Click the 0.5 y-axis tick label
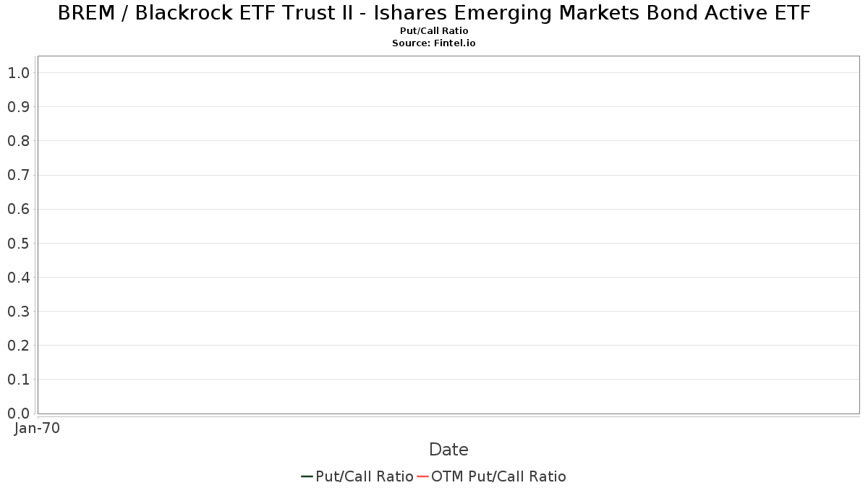Screen dimensions: 868x488 pos(18,243)
